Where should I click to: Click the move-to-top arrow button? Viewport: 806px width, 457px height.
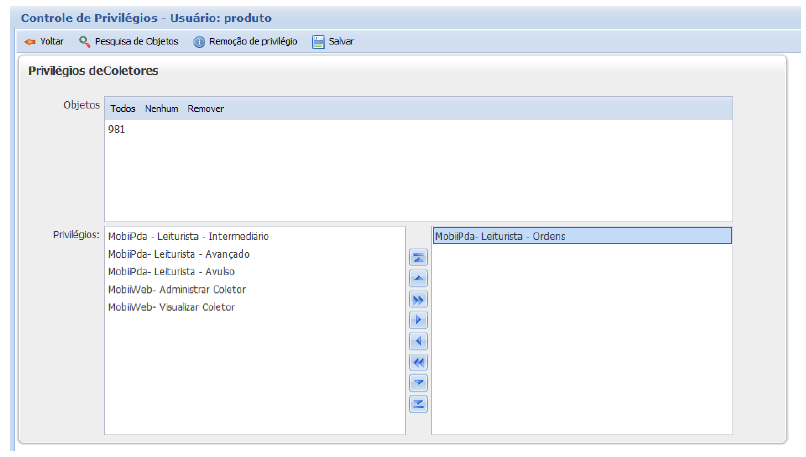419,257
